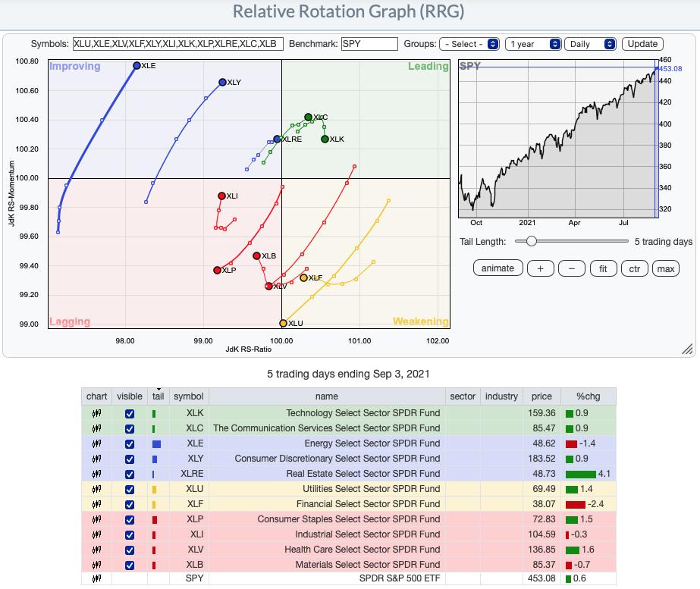Click the ctr center button

[x=634, y=268]
